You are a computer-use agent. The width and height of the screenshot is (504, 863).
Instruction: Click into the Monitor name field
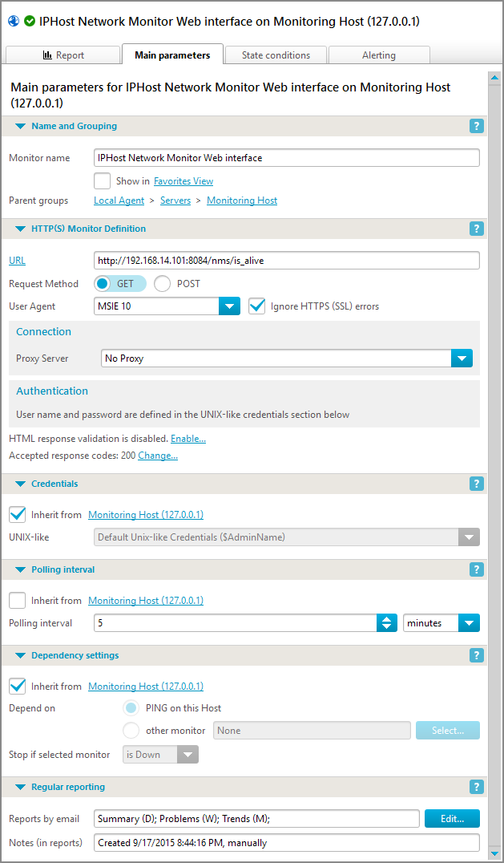[x=286, y=158]
